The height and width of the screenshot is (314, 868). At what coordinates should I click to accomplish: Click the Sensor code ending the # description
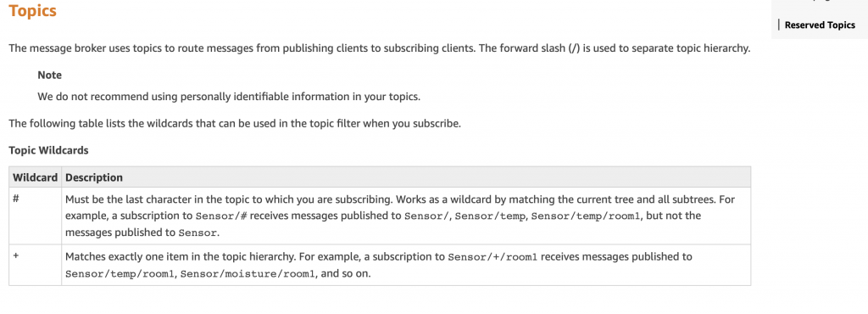pos(198,233)
